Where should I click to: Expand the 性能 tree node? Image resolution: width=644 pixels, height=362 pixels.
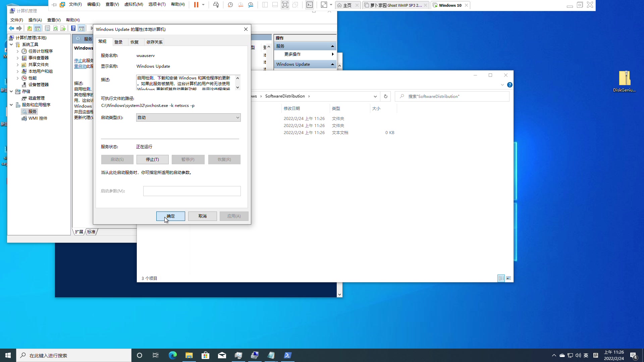coord(18,78)
